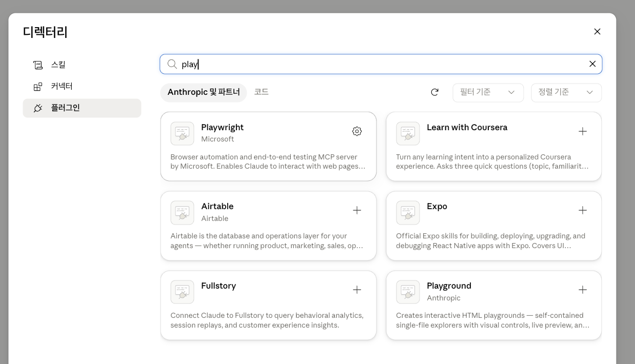Close the 디렉터리 dialog
635x364 pixels.
(597, 31)
